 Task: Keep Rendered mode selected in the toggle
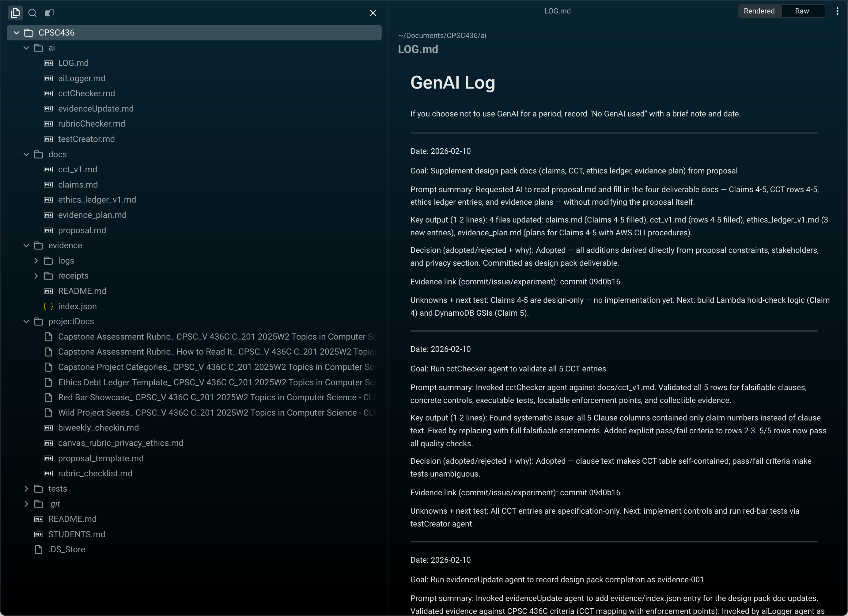pos(759,10)
